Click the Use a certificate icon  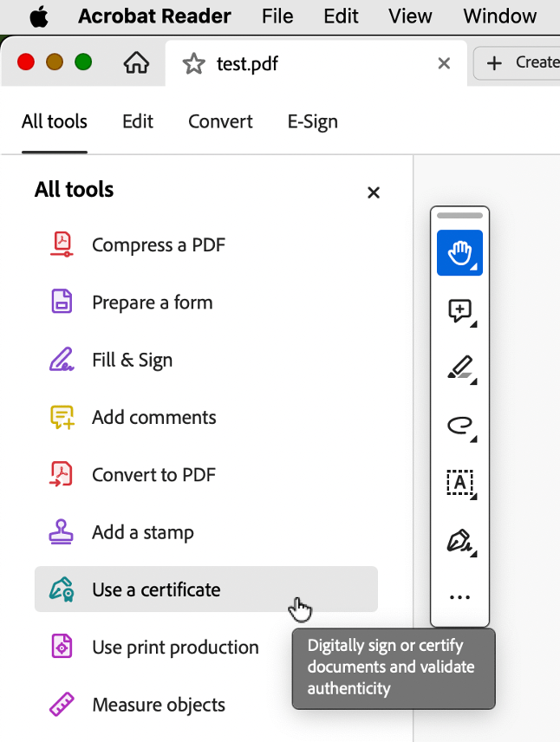tap(62, 589)
